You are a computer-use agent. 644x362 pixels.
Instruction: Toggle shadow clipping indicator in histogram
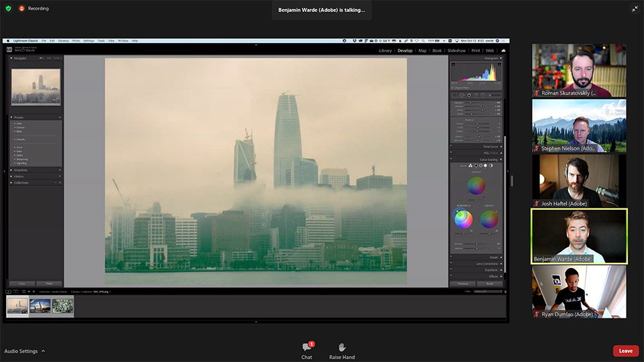click(x=453, y=64)
